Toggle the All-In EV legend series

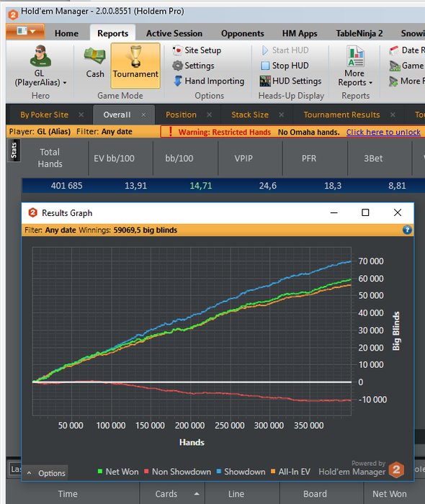290,472
